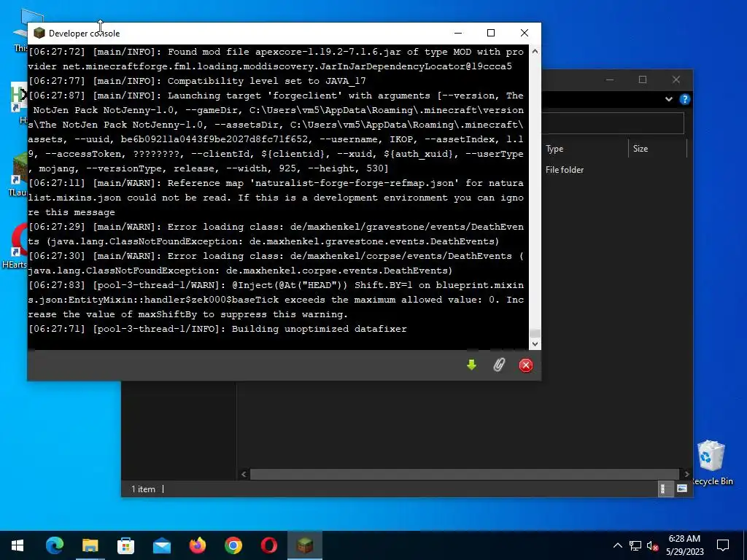Viewport: 747px width, 560px height.
Task: Open Microsoft Store from taskbar
Action: tap(125, 545)
